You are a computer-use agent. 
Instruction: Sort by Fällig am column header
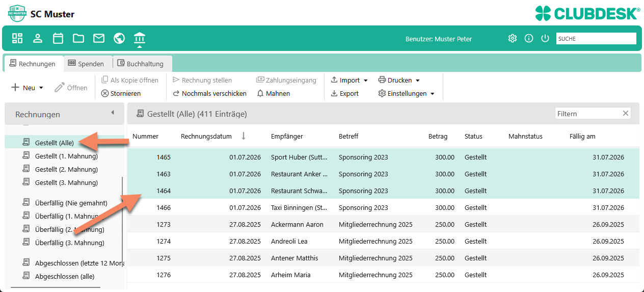(582, 136)
